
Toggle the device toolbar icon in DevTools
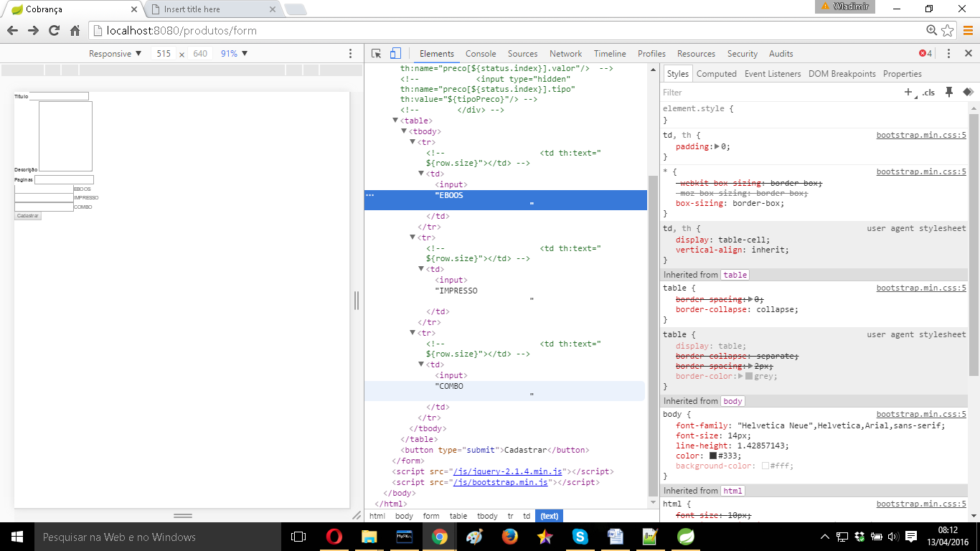click(x=395, y=54)
